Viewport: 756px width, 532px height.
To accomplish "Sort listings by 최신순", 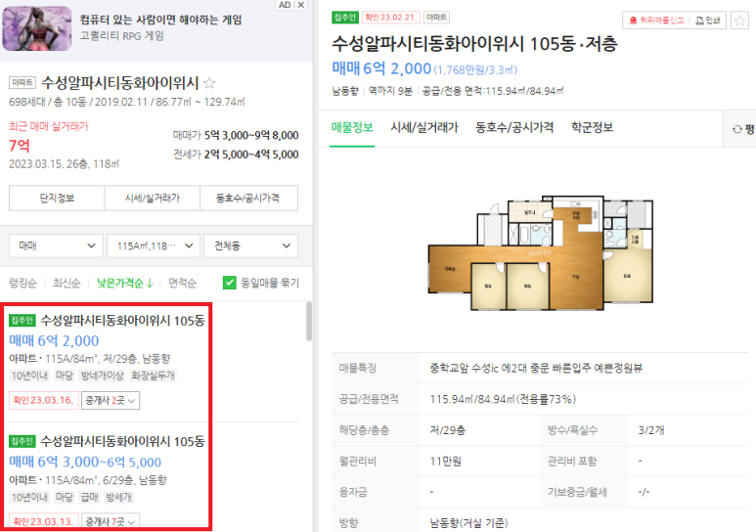I will [x=67, y=283].
